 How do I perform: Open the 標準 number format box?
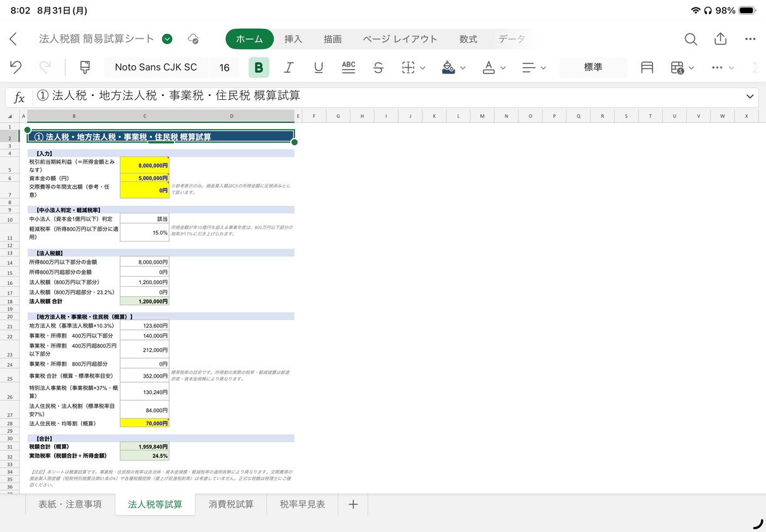tap(593, 67)
